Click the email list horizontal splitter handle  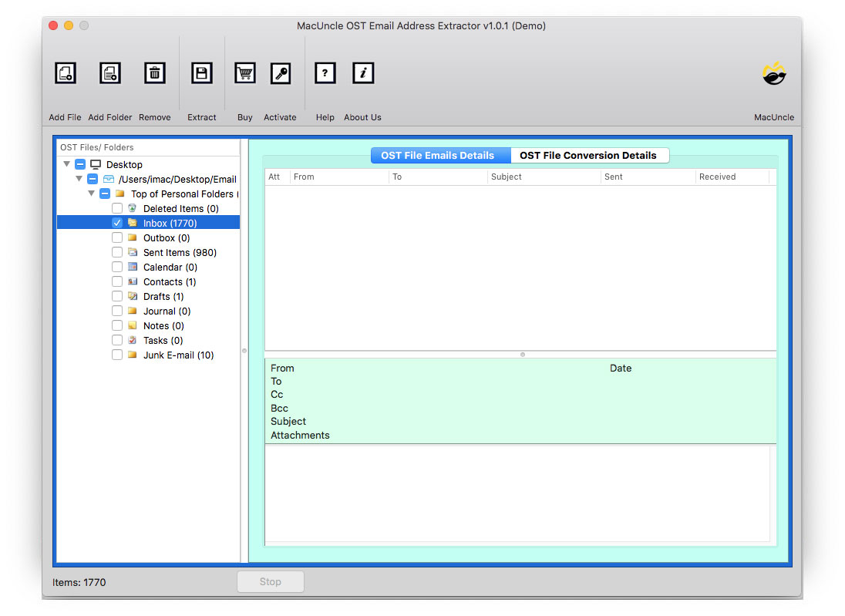coord(522,355)
